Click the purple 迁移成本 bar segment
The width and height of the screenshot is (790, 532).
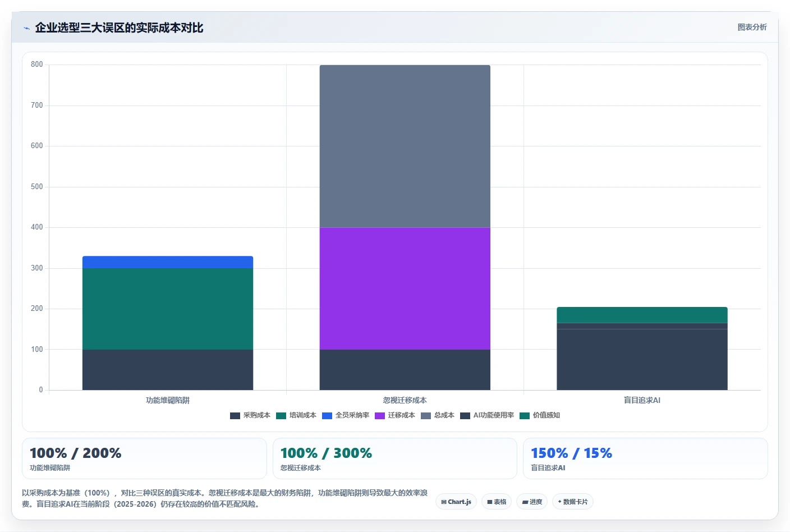(405, 288)
